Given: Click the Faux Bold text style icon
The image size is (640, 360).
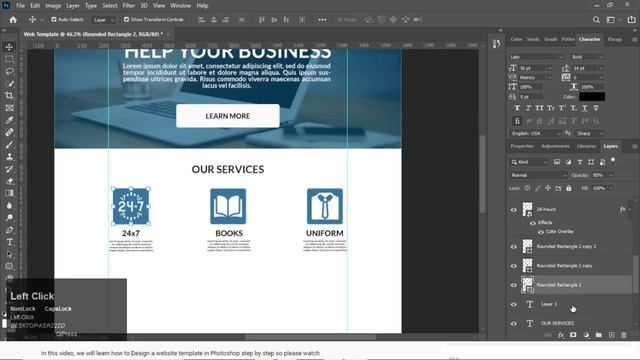Looking at the screenshot, I should [x=517, y=108].
